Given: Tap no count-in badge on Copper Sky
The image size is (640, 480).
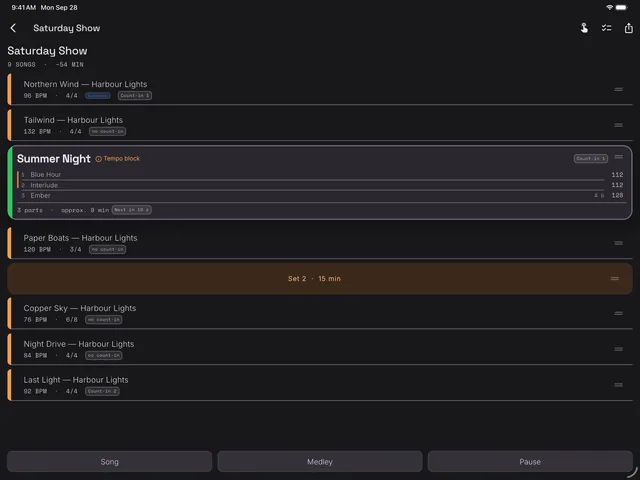Looking at the screenshot, I should [x=104, y=320].
